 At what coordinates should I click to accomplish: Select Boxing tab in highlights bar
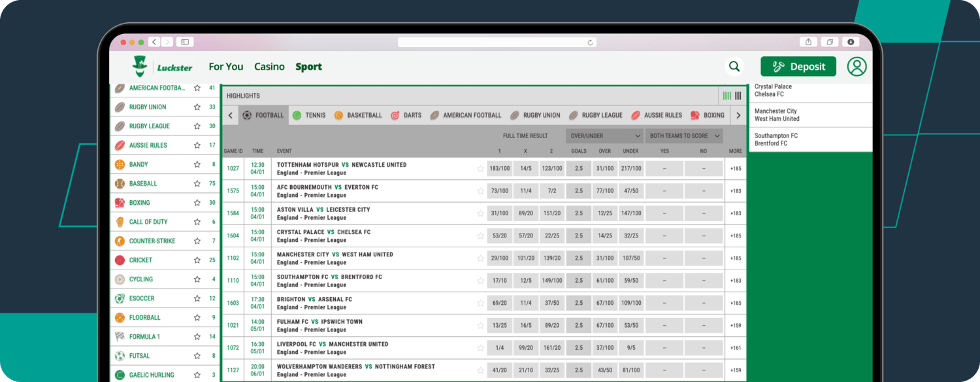tap(708, 115)
